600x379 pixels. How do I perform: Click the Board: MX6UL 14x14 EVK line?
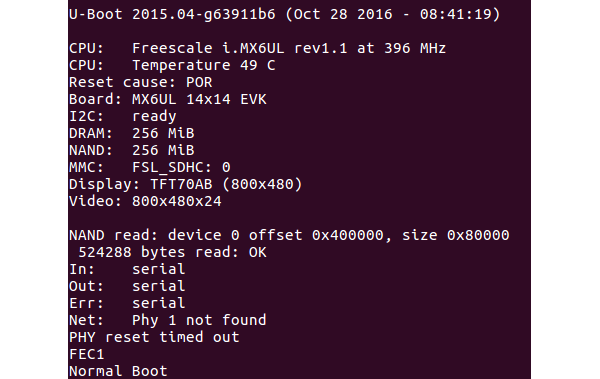[x=168, y=99]
